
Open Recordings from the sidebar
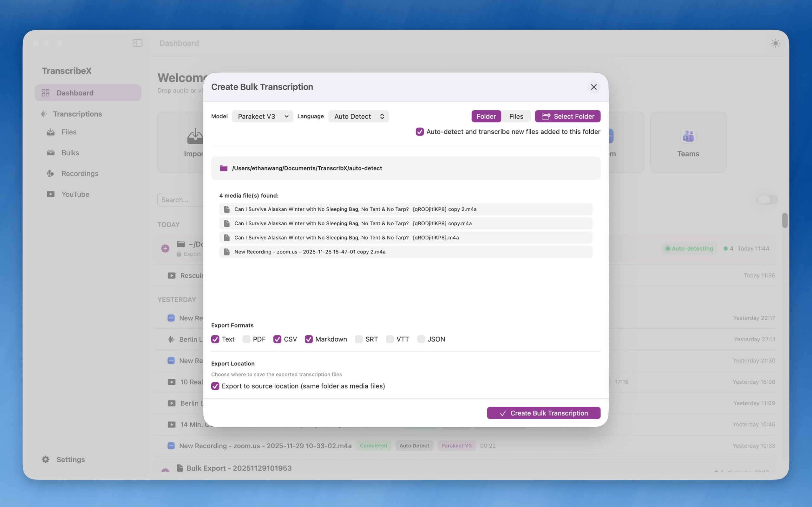[x=80, y=173]
